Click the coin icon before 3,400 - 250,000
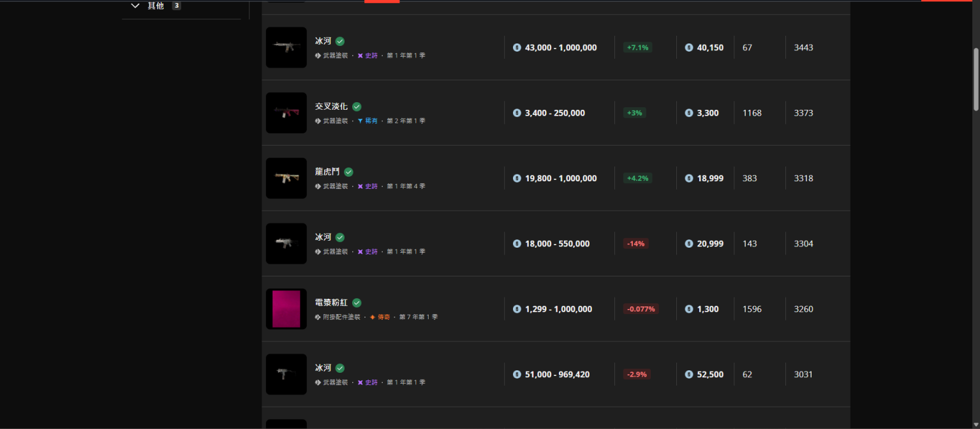The height and width of the screenshot is (429, 980). [x=517, y=113]
